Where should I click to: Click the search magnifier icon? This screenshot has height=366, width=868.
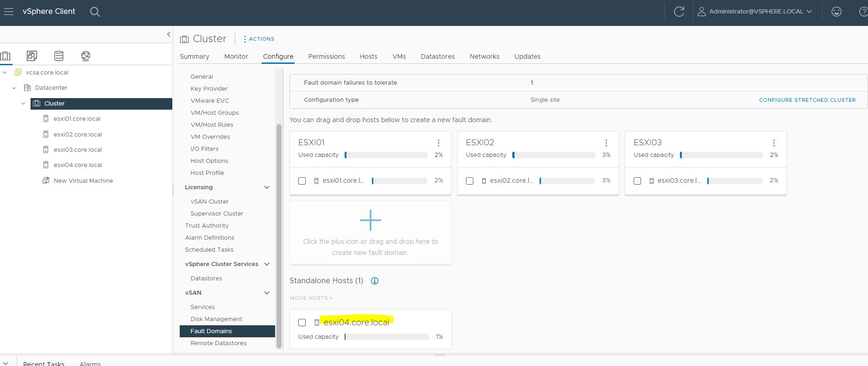95,12
